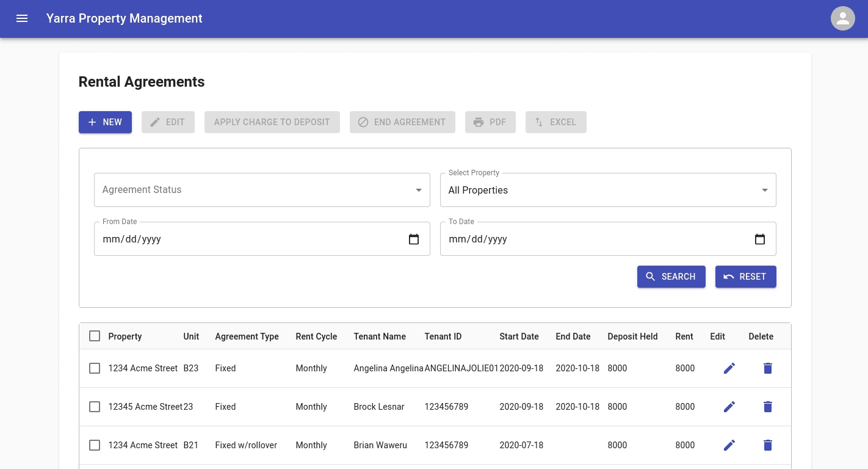
Task: Open the hamburger navigation menu
Action: (22, 18)
